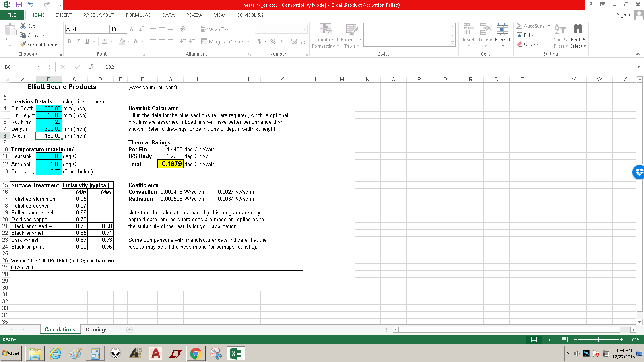Click the Paste clipboard icon
Viewport: 644px width, 362px height.
[x=10, y=29]
